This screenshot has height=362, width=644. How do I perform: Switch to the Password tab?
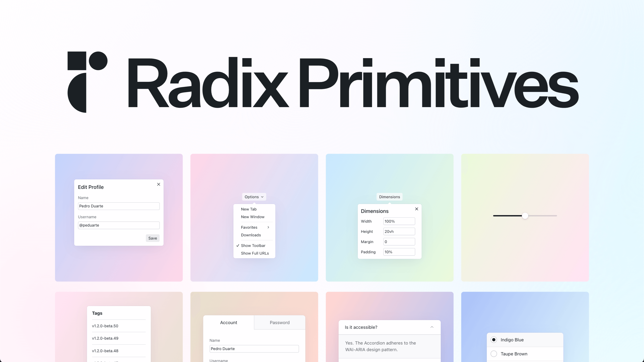pyautogui.click(x=280, y=322)
